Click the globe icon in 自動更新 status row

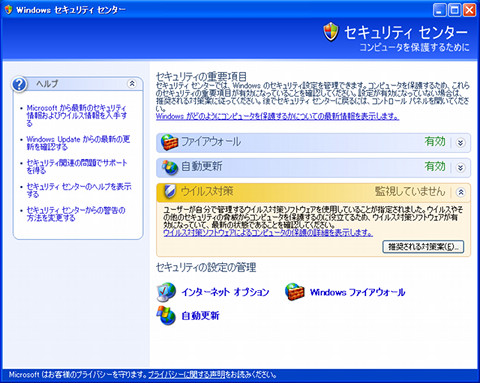point(170,167)
